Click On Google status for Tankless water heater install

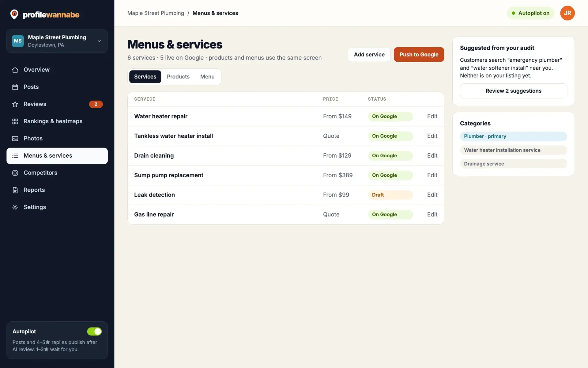click(390, 136)
